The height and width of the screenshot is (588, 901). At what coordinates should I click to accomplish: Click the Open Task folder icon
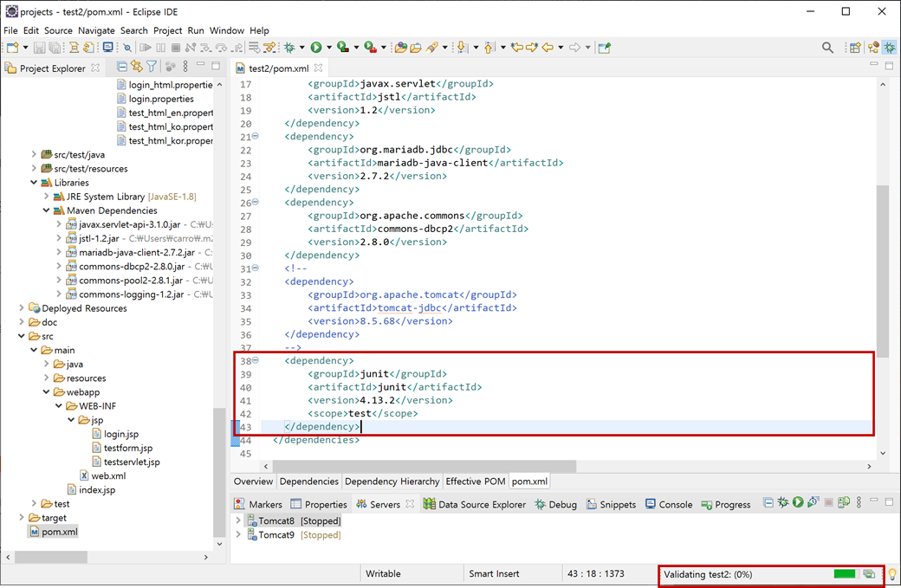tap(416, 48)
